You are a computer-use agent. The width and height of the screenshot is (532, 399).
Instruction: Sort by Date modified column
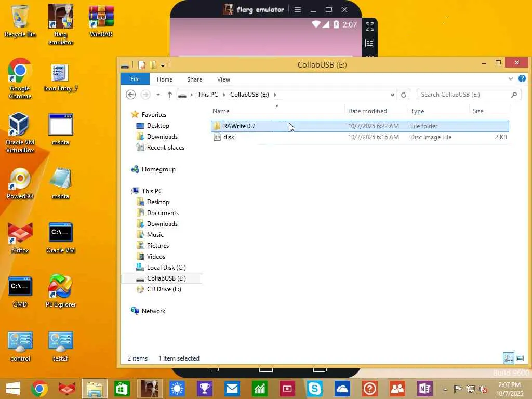click(376, 111)
